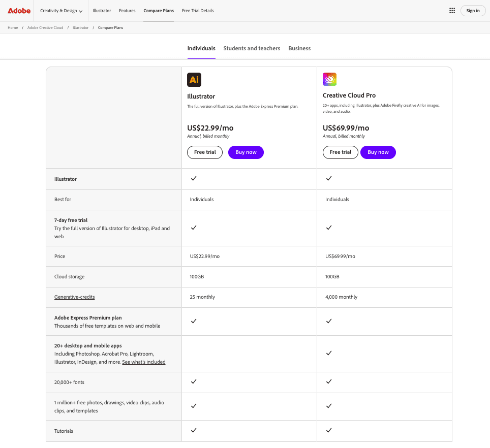Viewport: 490px width, 448px height.
Task: Start Free trial for Creative Cloud Pro
Action: tap(341, 152)
